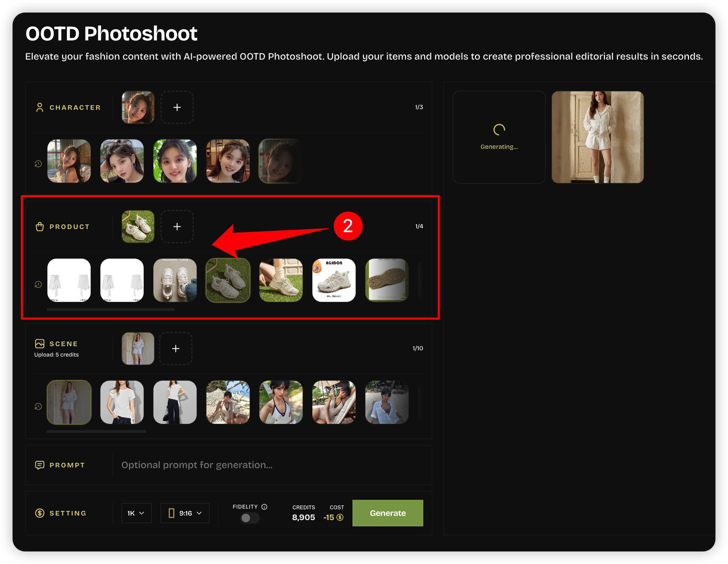Click the scene history clock icon

[x=38, y=406]
